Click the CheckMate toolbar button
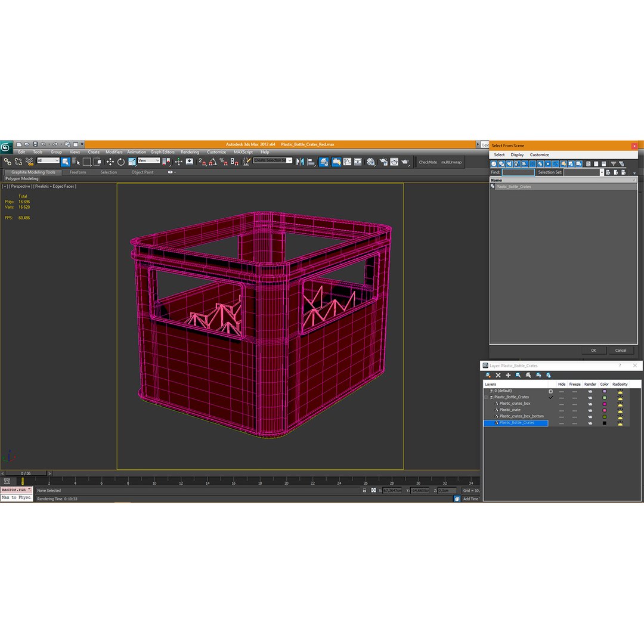 [x=428, y=162]
